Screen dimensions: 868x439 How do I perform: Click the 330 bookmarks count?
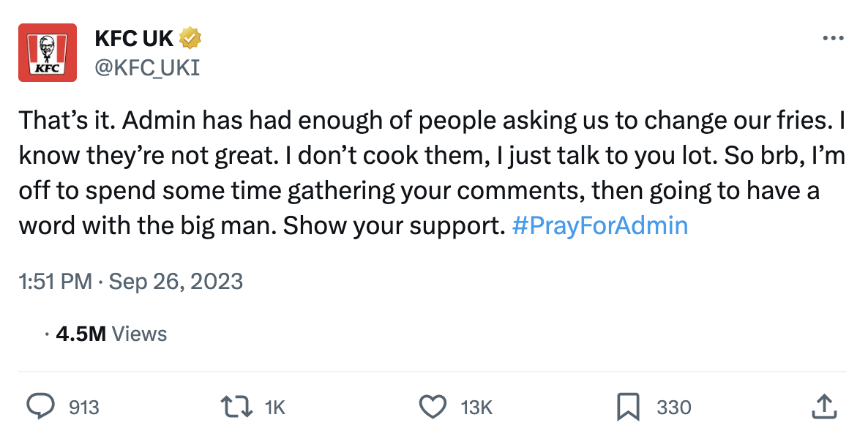click(x=673, y=408)
